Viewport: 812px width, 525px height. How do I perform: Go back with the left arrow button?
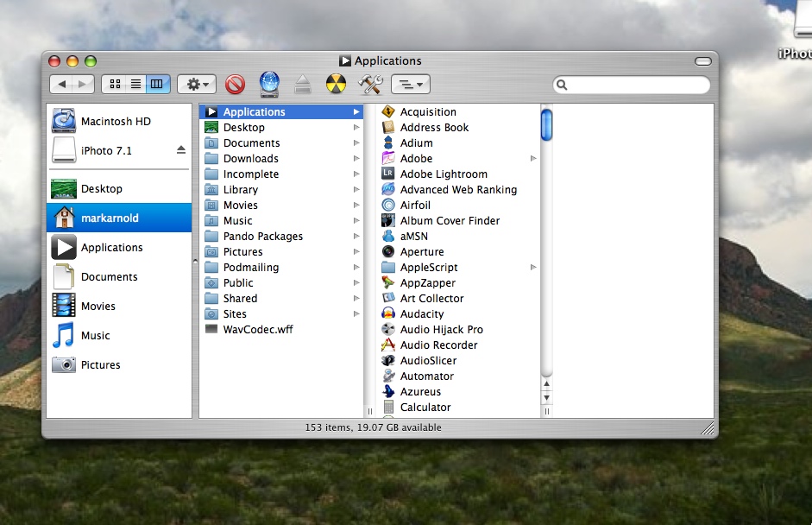tap(61, 84)
